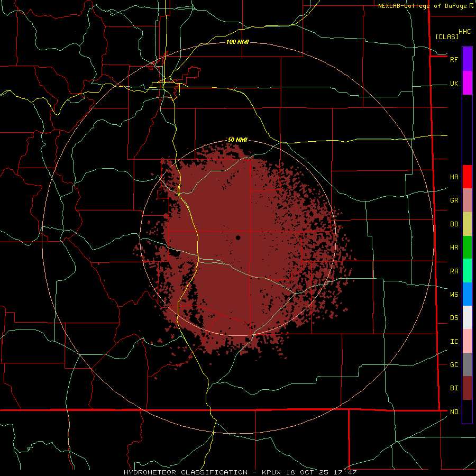Click the 50 NMI range ring label
476x476 pixels.
[237, 140]
